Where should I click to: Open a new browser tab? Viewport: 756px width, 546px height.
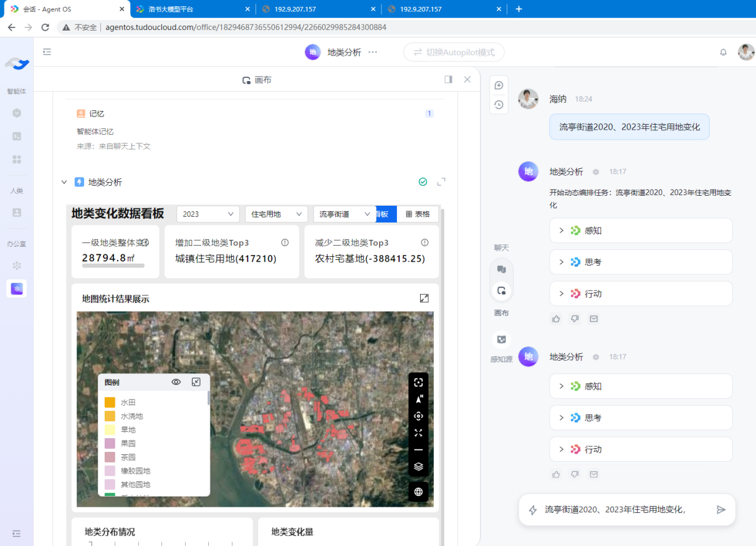(519, 9)
